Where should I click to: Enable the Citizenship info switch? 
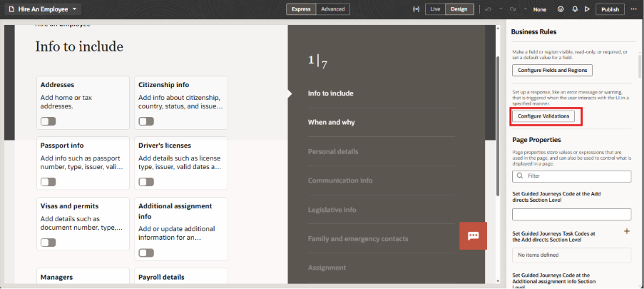[145, 121]
